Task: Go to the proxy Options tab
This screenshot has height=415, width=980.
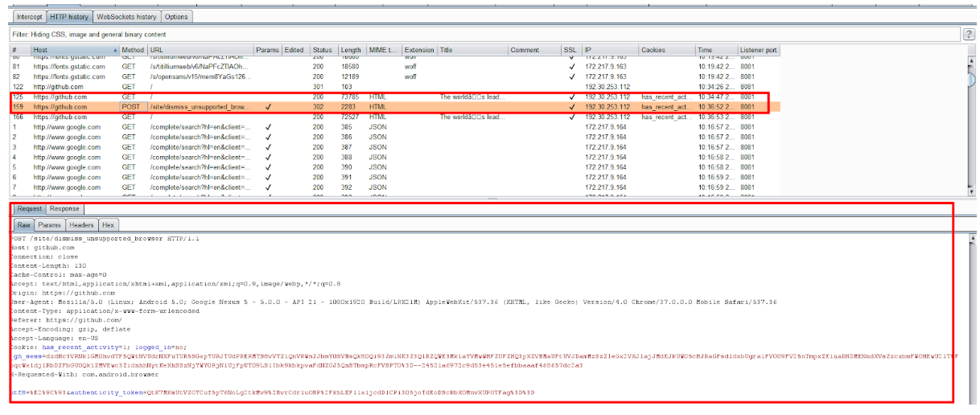Action: (x=176, y=16)
